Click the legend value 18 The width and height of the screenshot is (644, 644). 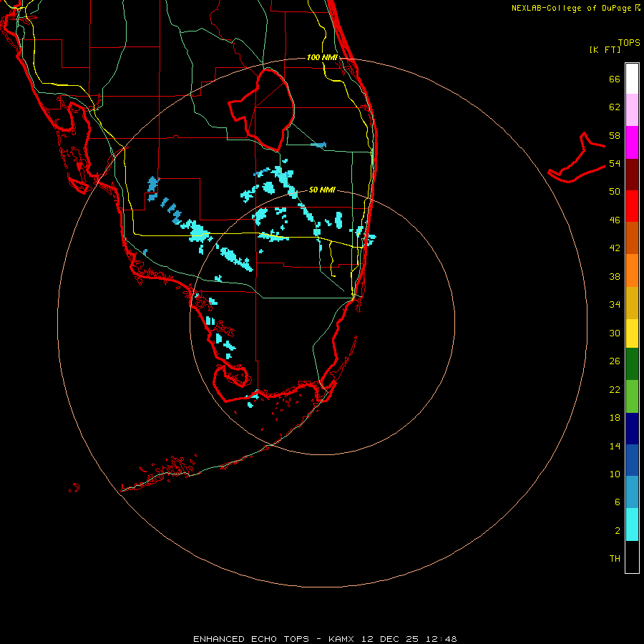615,418
